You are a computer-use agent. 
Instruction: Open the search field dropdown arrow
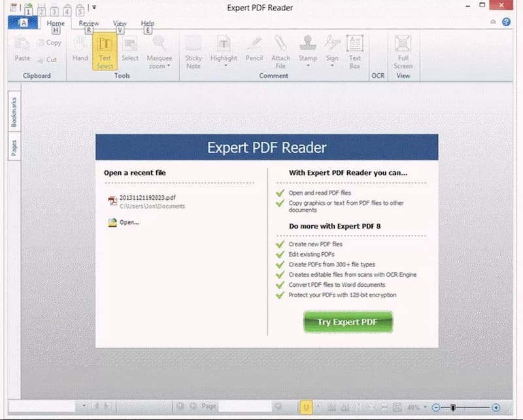pos(84,406)
